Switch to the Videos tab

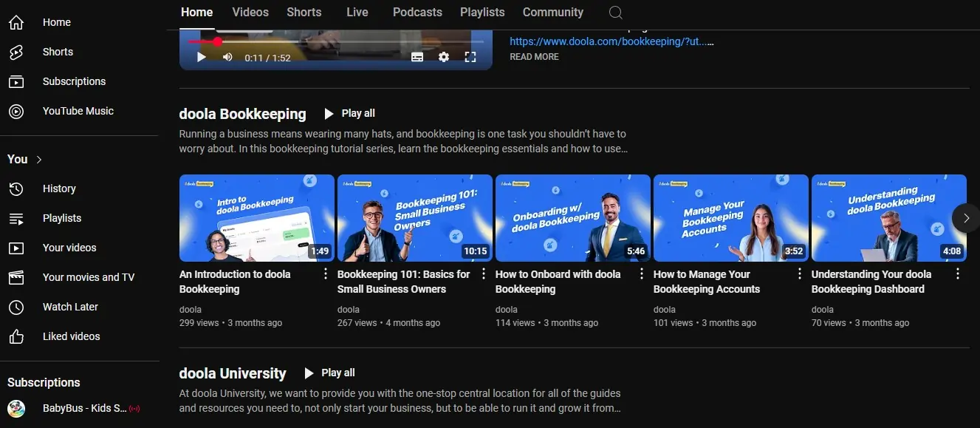(x=250, y=13)
